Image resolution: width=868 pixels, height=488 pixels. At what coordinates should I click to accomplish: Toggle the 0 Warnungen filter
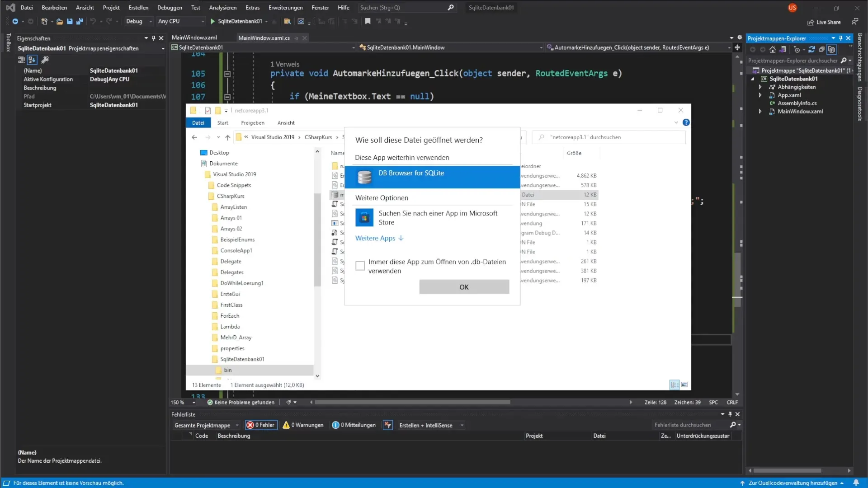[303, 425]
